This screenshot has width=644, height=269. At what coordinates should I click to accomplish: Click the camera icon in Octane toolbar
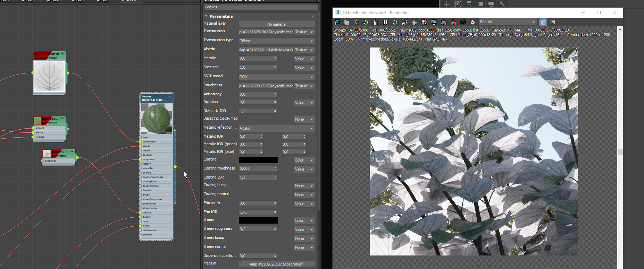(x=463, y=22)
